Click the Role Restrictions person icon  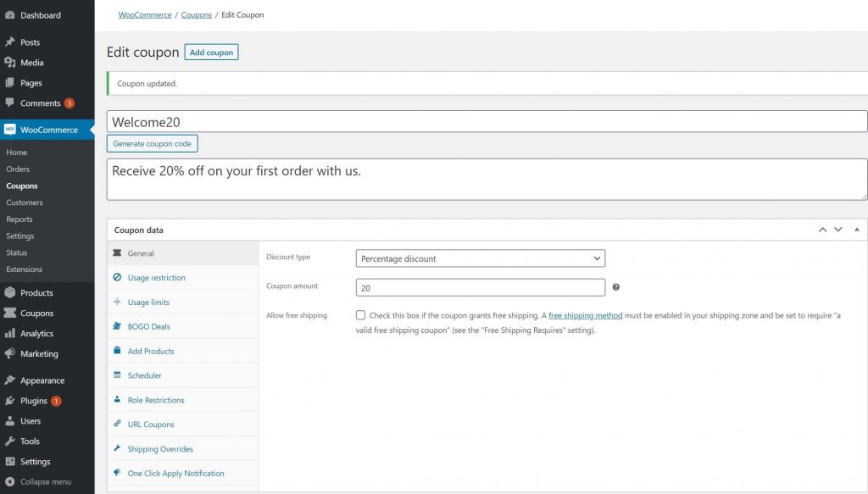click(117, 399)
